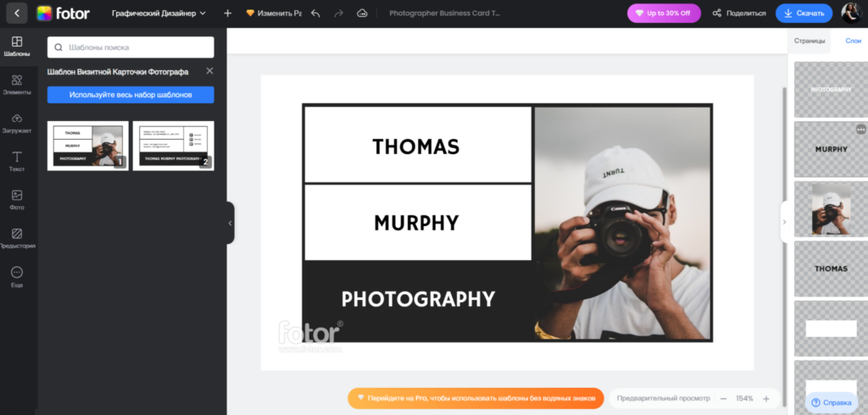Click the Скачать download button
Image resolution: width=868 pixels, height=415 pixels.
(x=804, y=14)
